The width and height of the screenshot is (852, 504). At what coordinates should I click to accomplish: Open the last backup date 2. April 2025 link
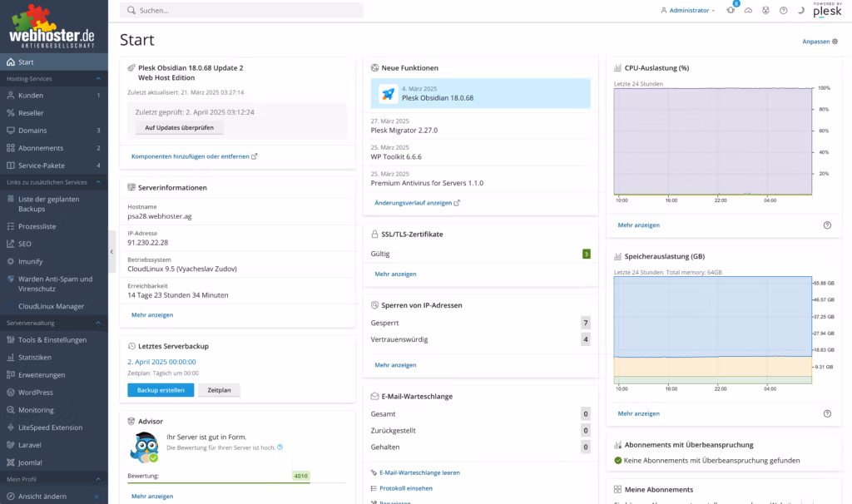pyautogui.click(x=161, y=362)
